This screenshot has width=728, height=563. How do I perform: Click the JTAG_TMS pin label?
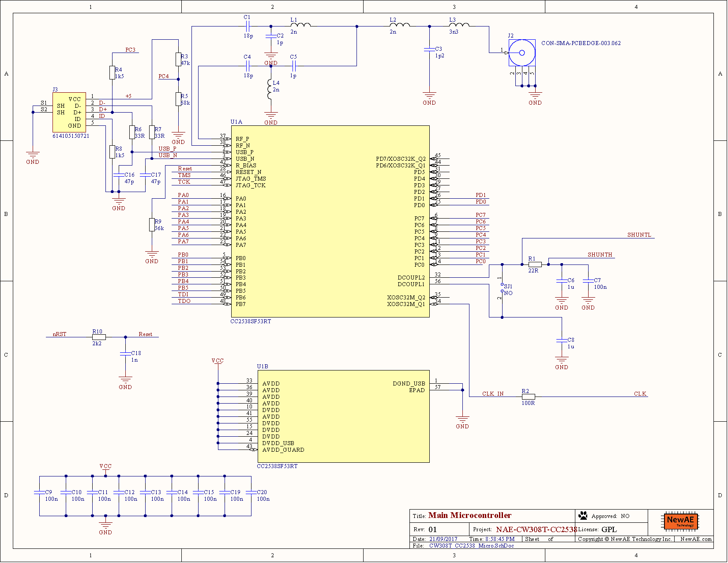pyautogui.click(x=251, y=179)
